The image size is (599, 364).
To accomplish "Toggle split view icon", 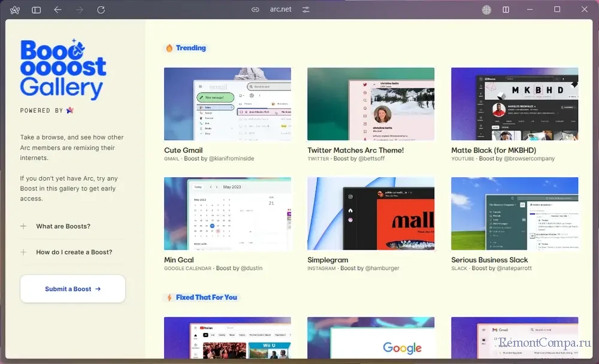I will tap(506, 10).
